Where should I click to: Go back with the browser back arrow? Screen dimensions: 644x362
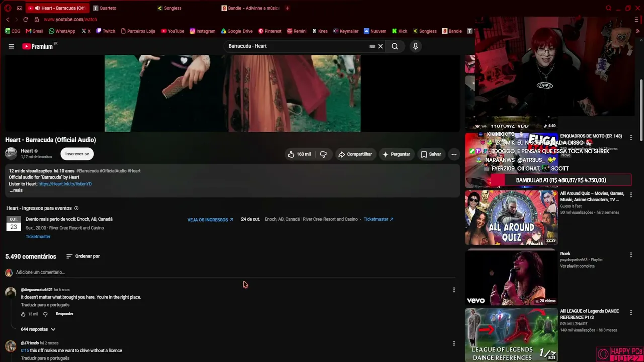click(8, 19)
